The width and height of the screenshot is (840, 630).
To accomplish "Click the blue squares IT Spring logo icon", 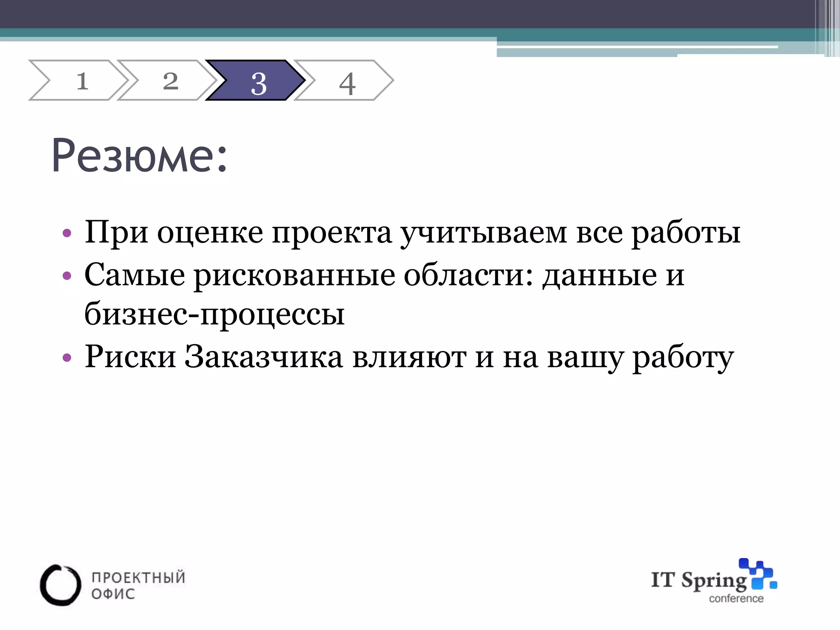I will tap(758, 574).
